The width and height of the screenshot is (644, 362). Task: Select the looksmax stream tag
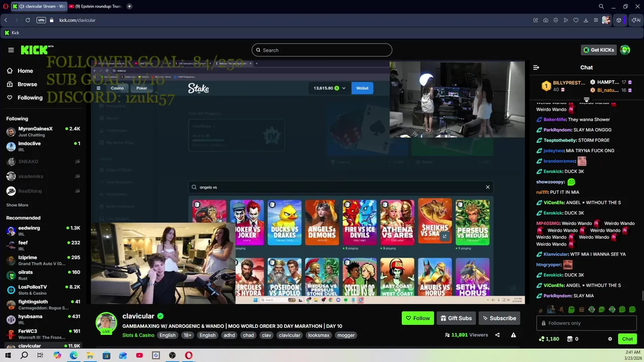[318, 335]
